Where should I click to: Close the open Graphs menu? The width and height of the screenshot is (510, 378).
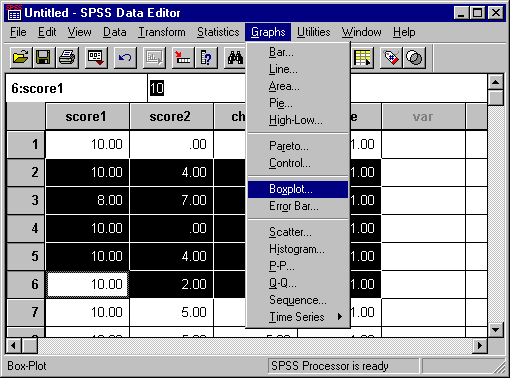tap(268, 32)
